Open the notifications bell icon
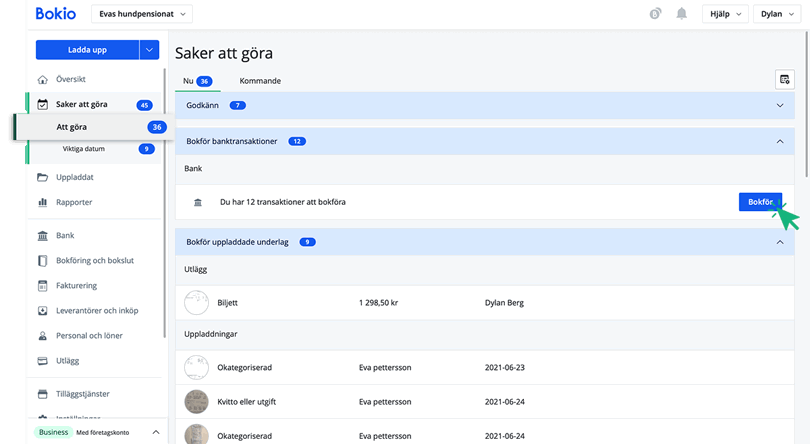Viewport: 810px width, 444px height. [682, 14]
